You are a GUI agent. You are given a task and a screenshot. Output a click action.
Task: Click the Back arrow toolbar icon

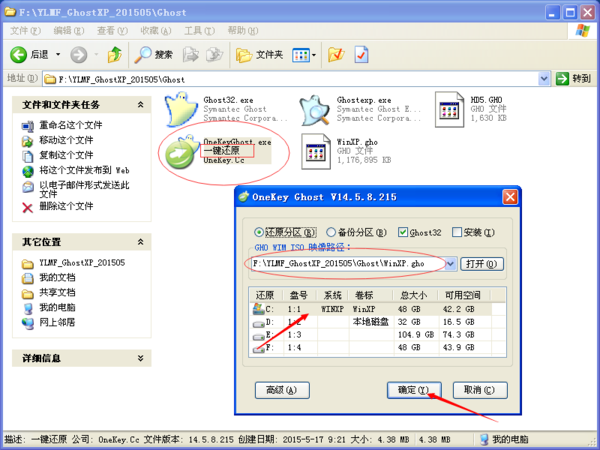tap(18, 55)
